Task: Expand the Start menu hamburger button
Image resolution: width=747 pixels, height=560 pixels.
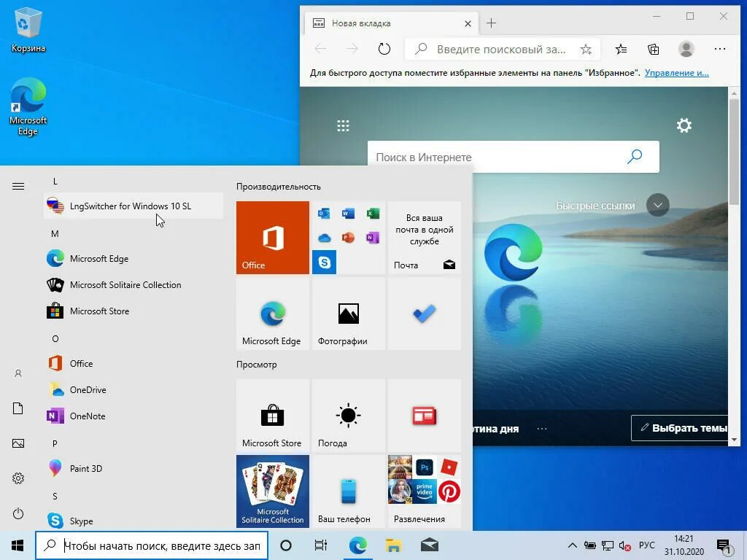Action: pyautogui.click(x=18, y=186)
